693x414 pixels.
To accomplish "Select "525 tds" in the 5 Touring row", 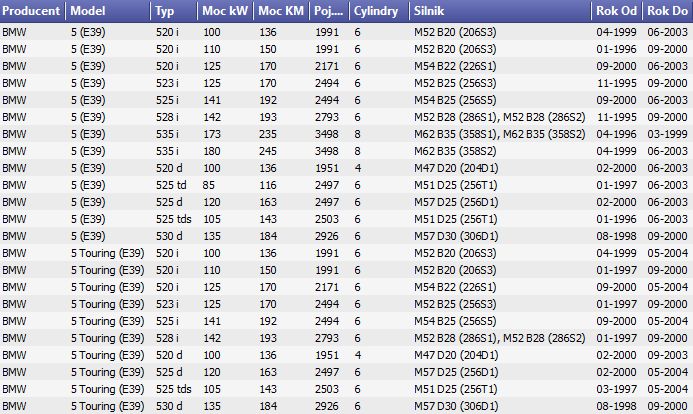I will (x=173, y=389).
